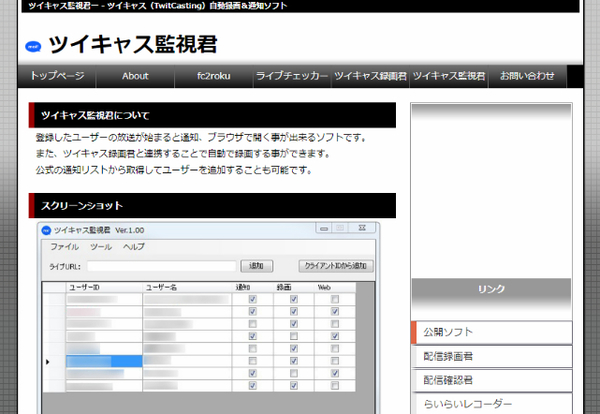The height and width of the screenshot is (414, 600).
Task: Click the black row selector arrow in the grid
Action: 47,361
